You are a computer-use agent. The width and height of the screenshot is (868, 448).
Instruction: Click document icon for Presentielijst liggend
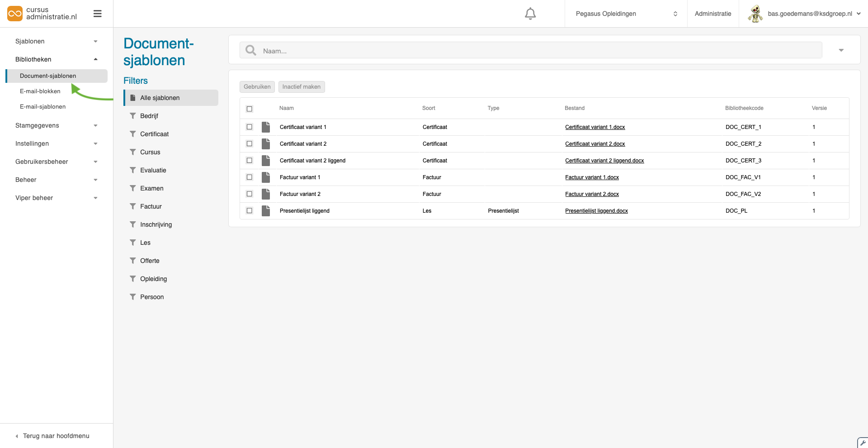266,211
